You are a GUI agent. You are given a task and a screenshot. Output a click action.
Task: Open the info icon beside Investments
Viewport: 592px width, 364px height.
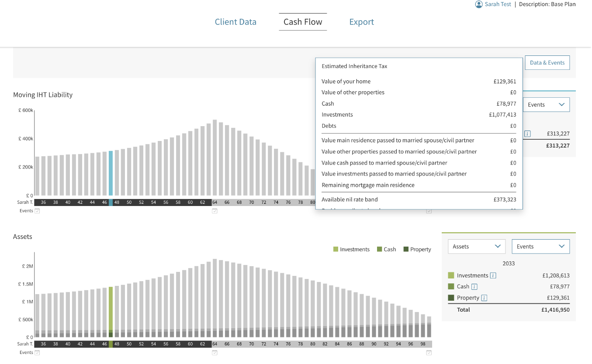point(493,275)
